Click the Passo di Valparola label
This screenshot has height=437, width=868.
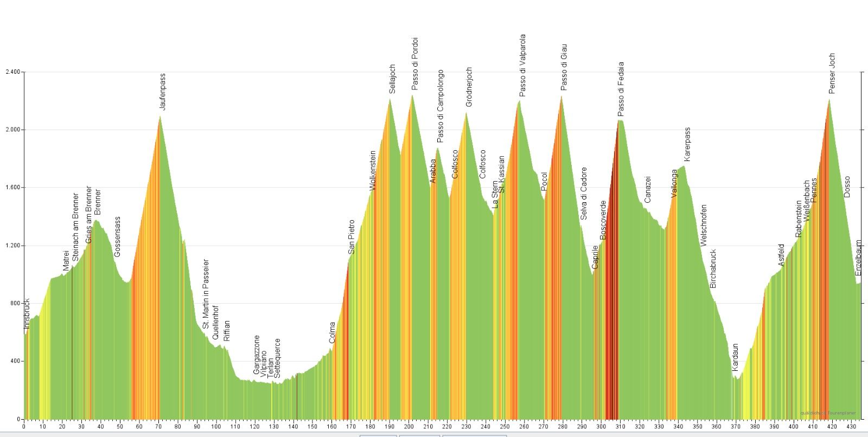click(x=522, y=66)
